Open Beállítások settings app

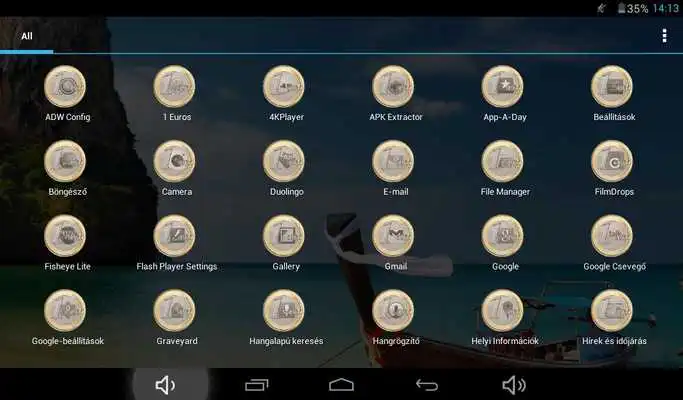tap(612, 87)
